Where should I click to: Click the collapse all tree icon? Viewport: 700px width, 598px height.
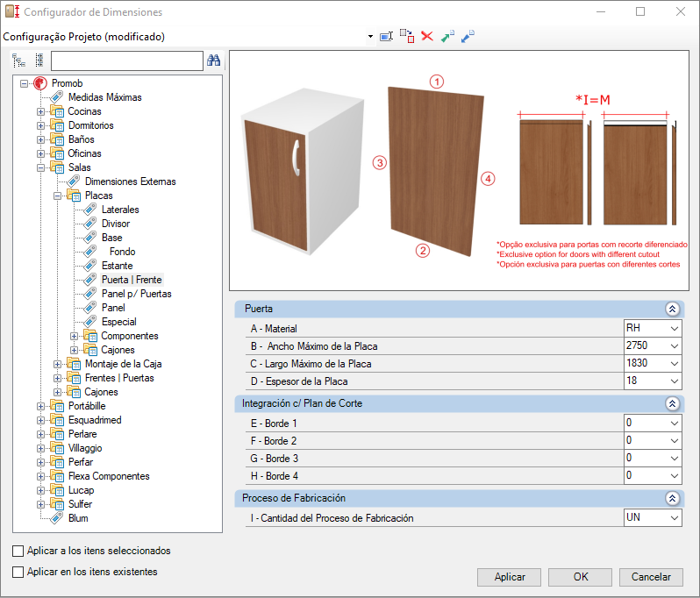tap(39, 61)
